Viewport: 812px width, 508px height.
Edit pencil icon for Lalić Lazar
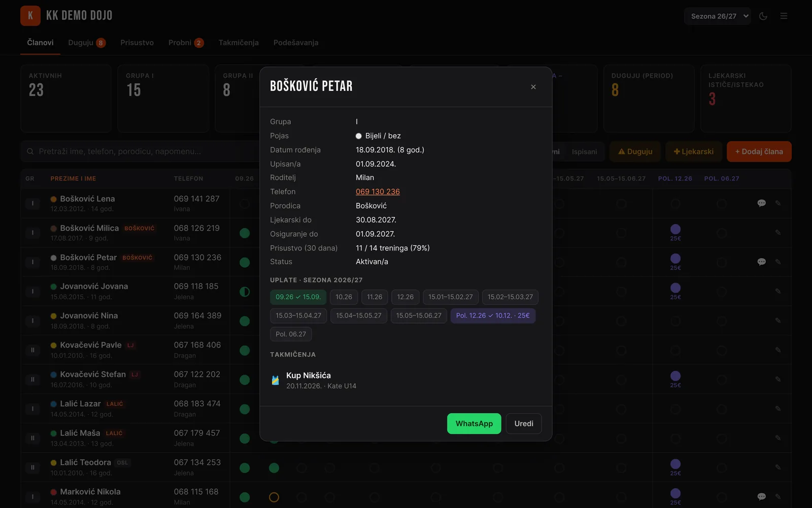pos(778,409)
